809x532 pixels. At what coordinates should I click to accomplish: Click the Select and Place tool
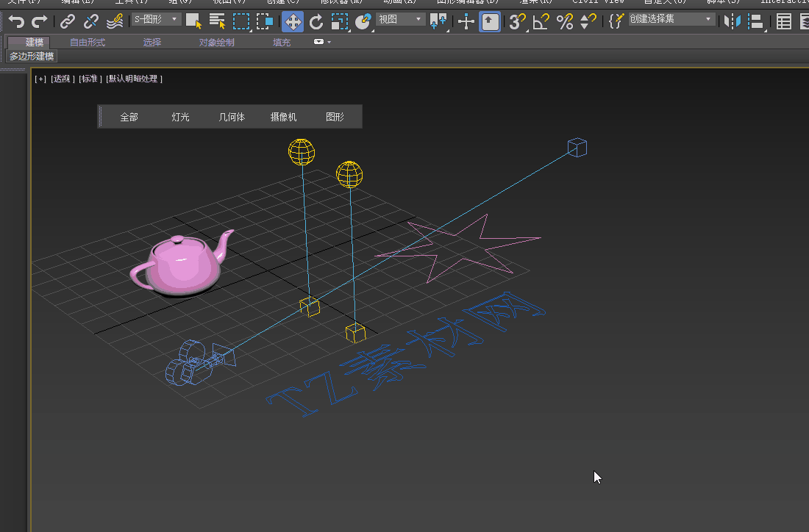pyautogui.click(x=363, y=21)
